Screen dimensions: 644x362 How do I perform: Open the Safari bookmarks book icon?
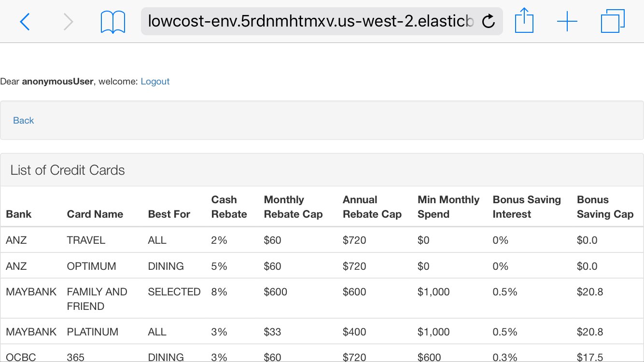(x=113, y=22)
